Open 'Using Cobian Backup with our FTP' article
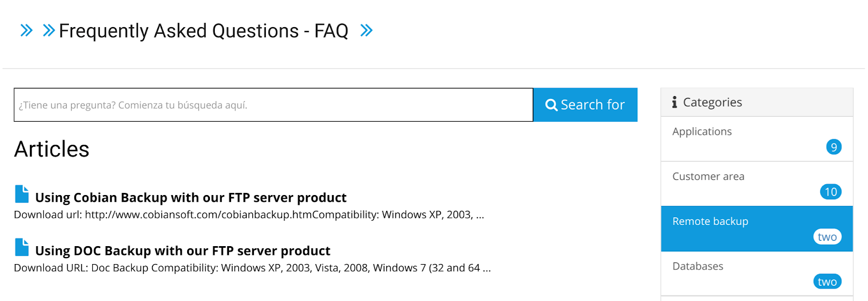 point(191,198)
